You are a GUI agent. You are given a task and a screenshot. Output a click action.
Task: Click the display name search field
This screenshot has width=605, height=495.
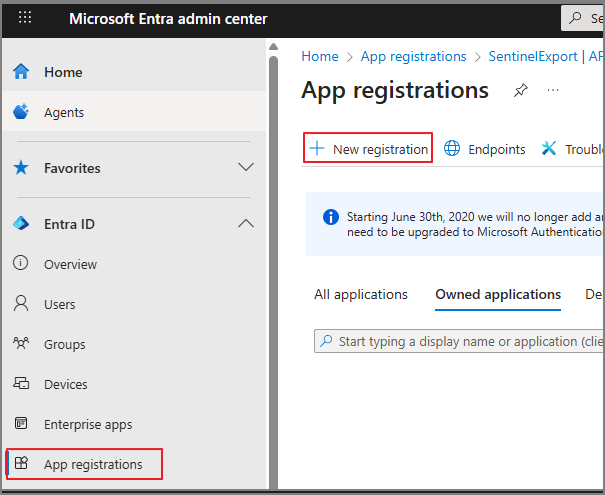coord(459,341)
